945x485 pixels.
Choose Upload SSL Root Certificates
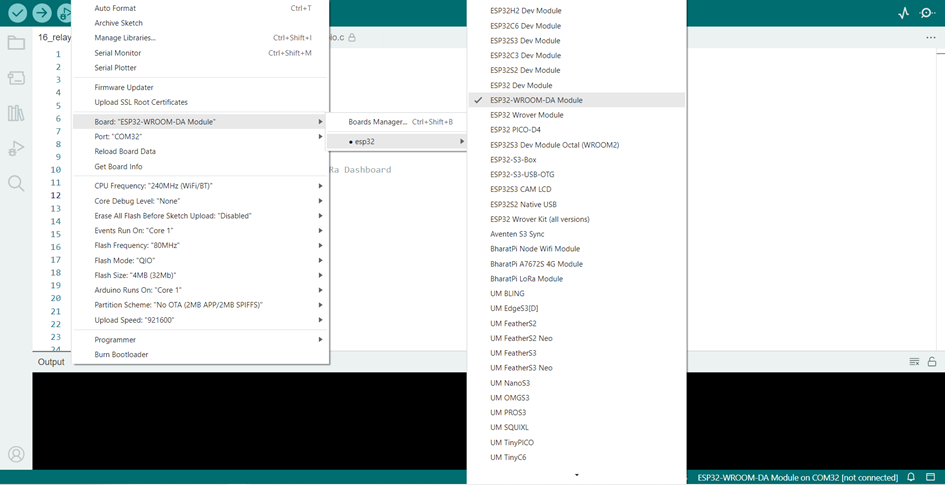[x=201, y=102]
